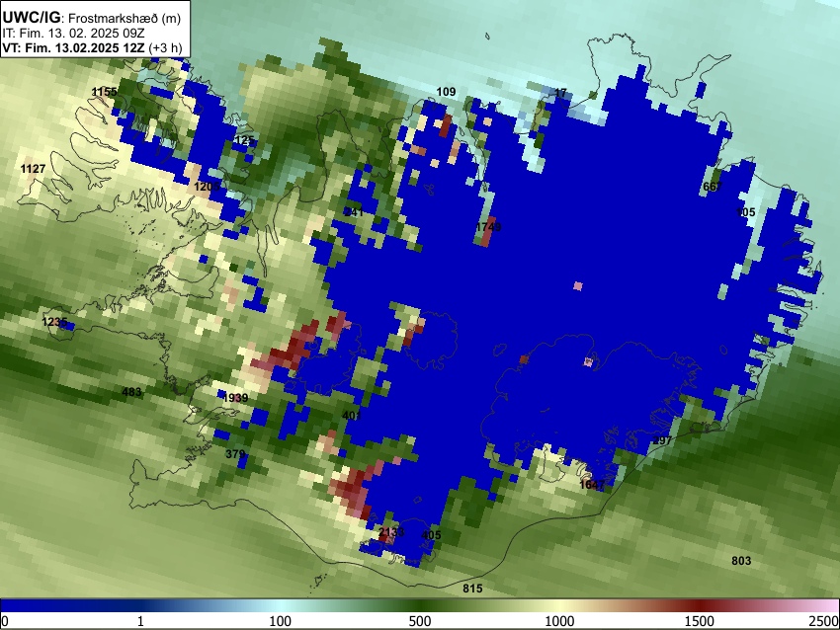This screenshot has width=840, height=630.
Task: Click the dark green color bar segment above 500
Action: tap(420, 605)
